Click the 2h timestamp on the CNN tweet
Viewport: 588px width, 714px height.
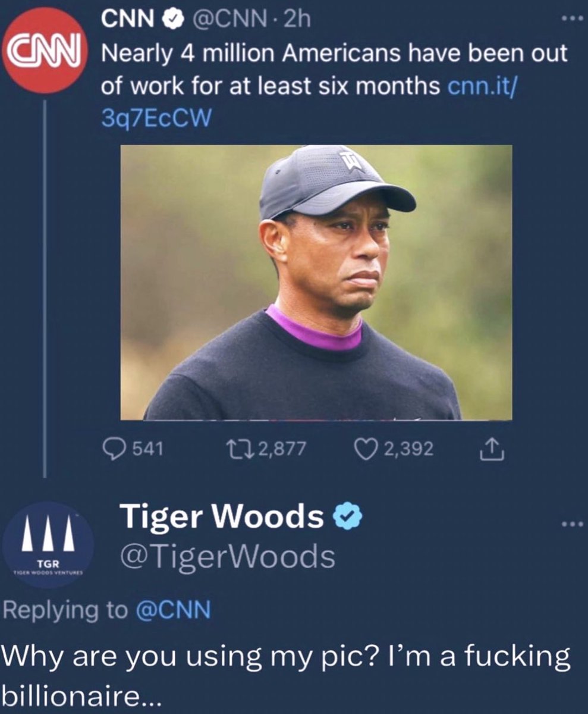click(297, 20)
